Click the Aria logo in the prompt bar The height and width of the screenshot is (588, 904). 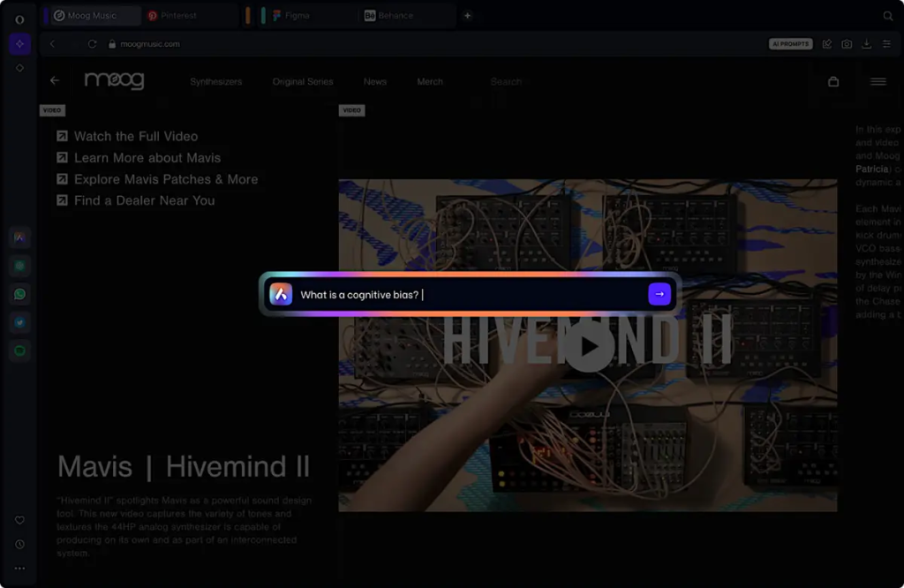[281, 294]
